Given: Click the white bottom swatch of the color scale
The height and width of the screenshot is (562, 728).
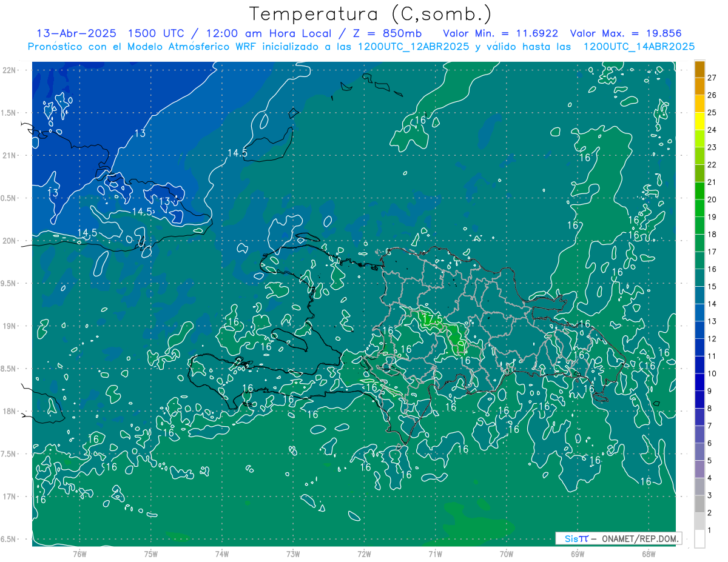Looking at the screenshot, I should [x=699, y=539].
